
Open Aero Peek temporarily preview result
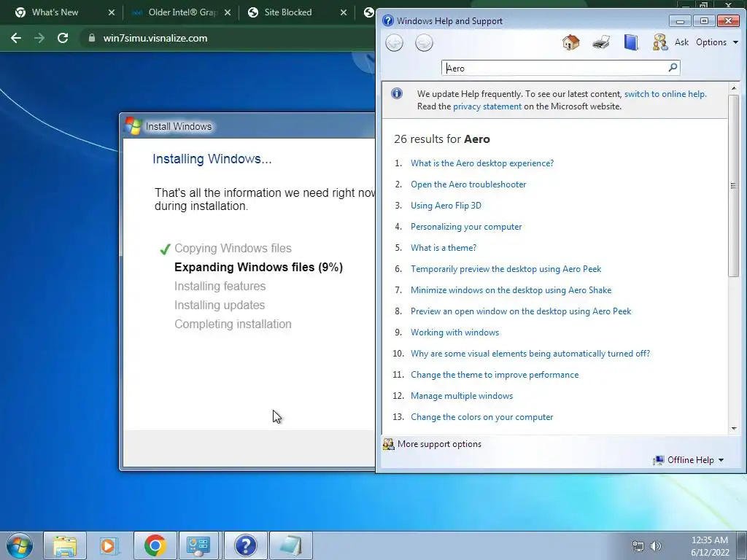coord(506,269)
